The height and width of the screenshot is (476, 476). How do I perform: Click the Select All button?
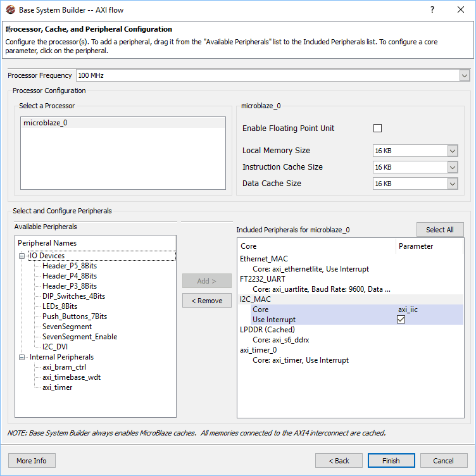point(440,229)
